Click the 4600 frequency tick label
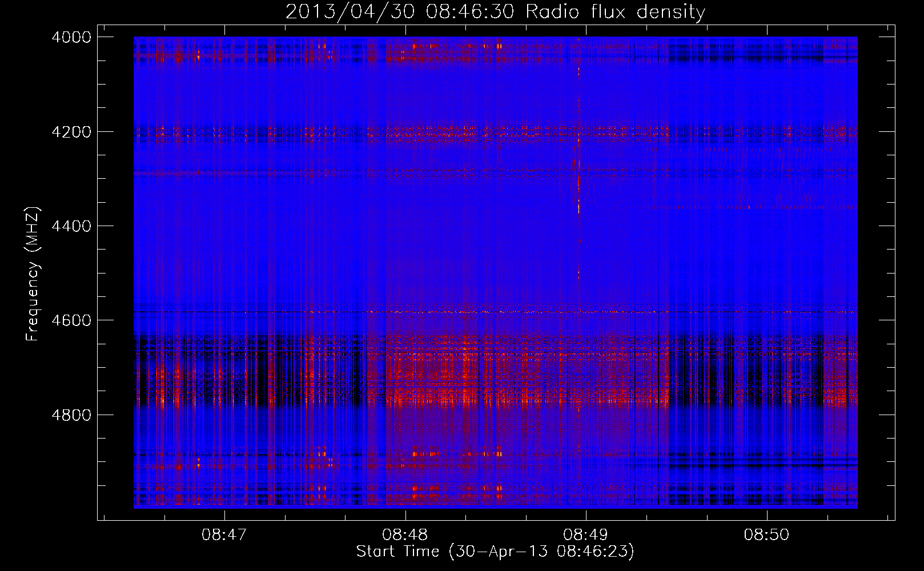This screenshot has height=571, width=924. coord(71,320)
